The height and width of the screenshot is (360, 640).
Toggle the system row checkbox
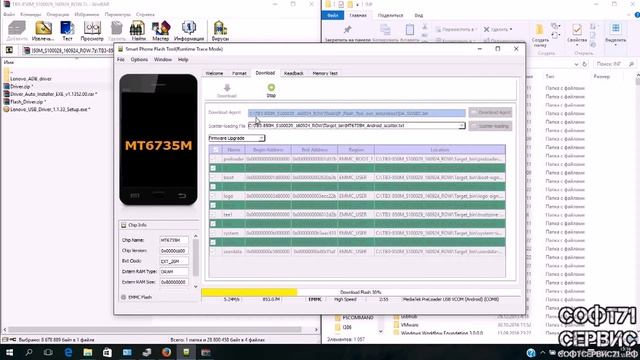coord(213,233)
